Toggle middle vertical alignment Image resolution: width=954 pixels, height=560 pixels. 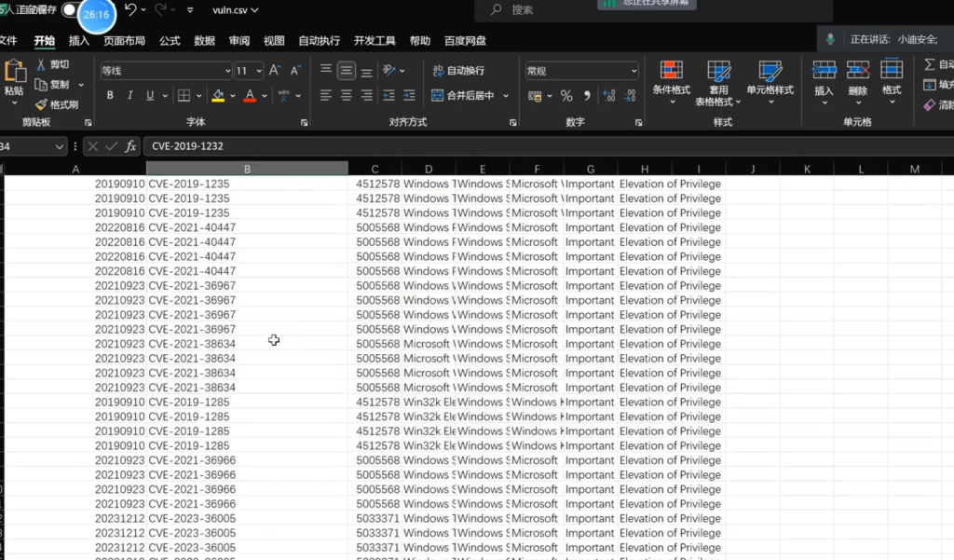pos(347,71)
